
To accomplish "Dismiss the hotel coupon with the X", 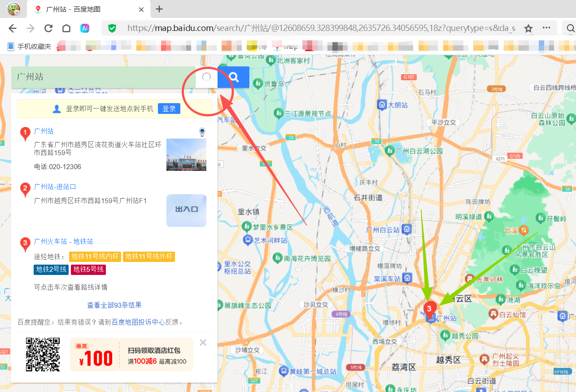I will tap(202, 342).
